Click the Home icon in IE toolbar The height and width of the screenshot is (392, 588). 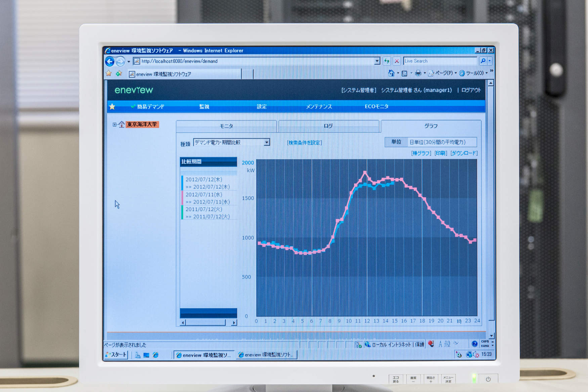[391, 73]
